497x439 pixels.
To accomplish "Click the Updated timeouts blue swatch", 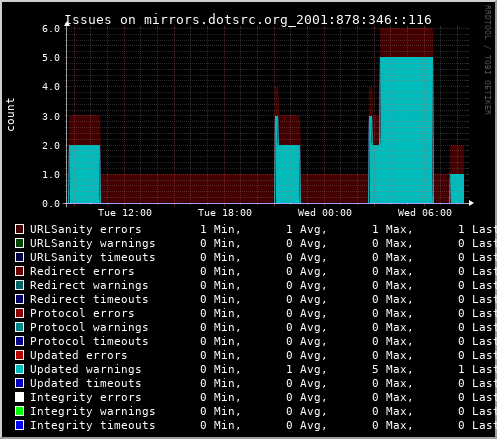I will click(19, 383).
